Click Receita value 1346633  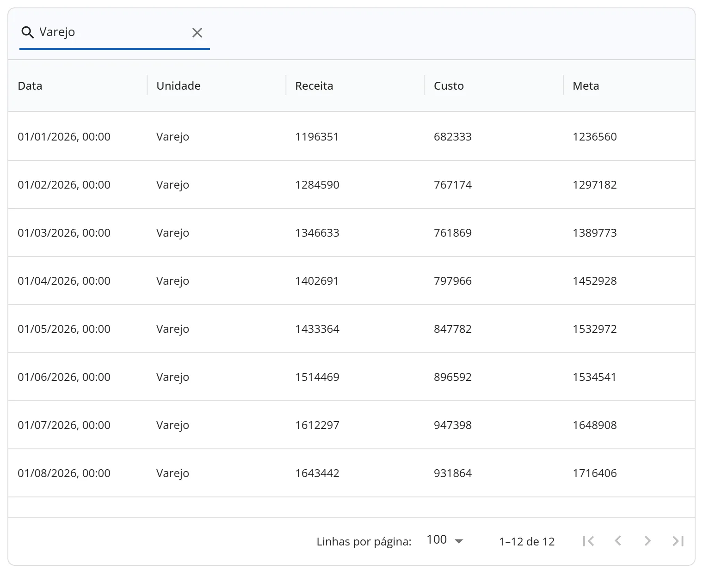pyautogui.click(x=317, y=233)
